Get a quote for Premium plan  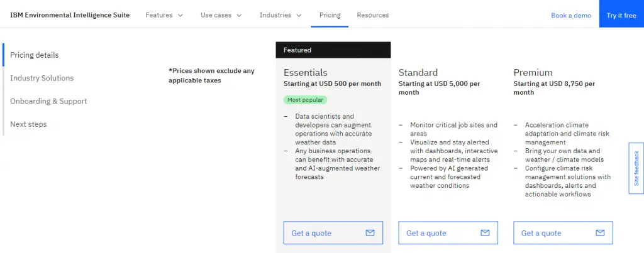click(x=563, y=233)
